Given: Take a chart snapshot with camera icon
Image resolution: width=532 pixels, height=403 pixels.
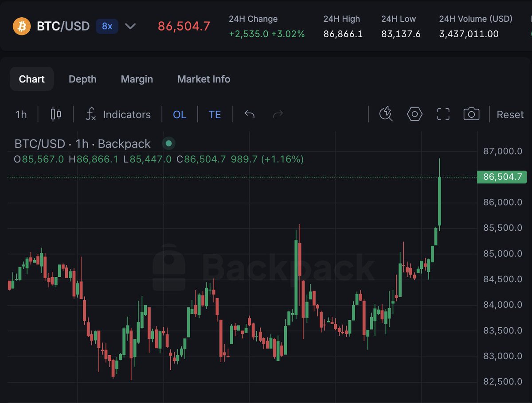Looking at the screenshot, I should click(471, 114).
